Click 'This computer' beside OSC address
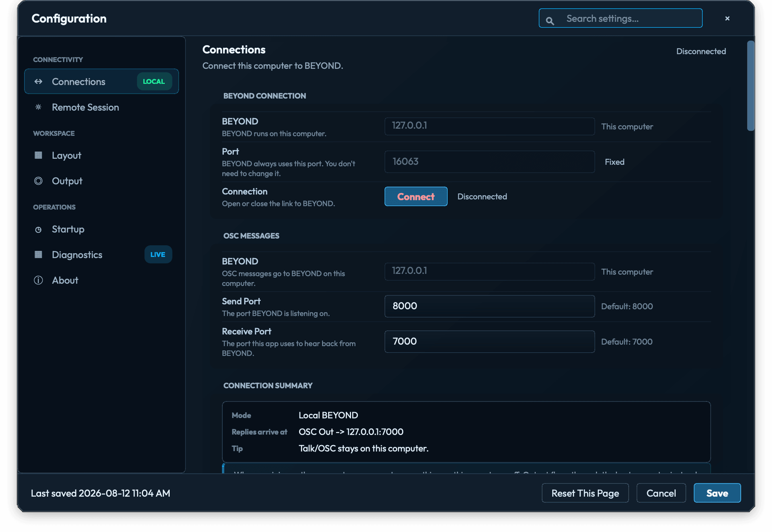This screenshot has height=532, width=772. click(x=627, y=272)
